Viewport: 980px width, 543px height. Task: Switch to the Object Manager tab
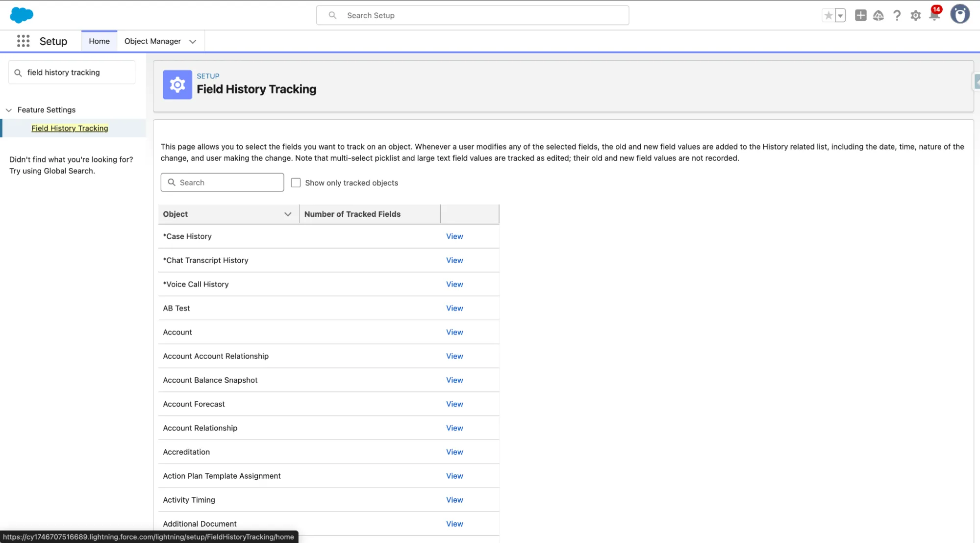click(152, 41)
